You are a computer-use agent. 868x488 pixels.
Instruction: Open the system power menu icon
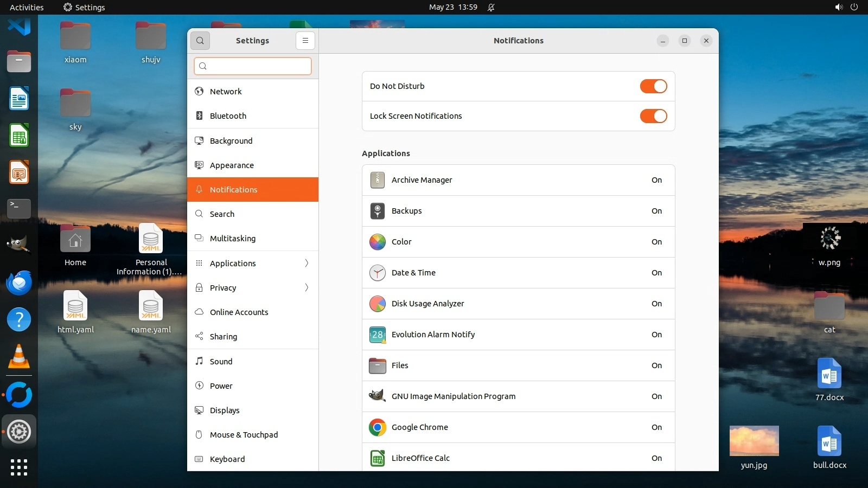[x=854, y=7]
